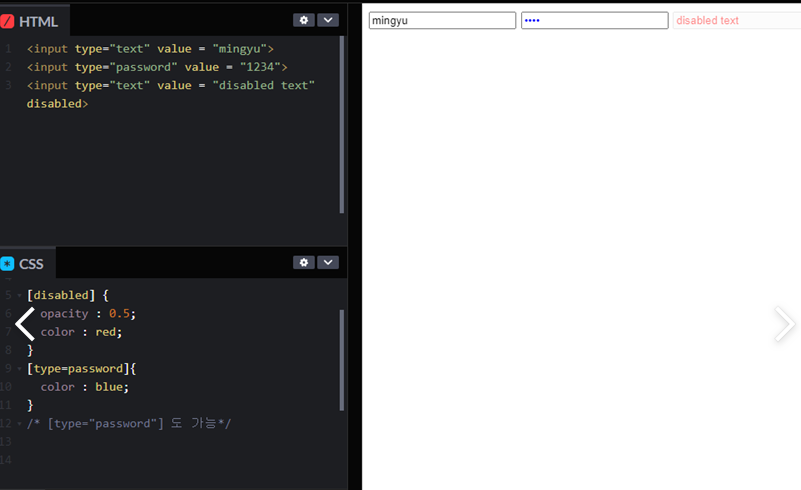Viewport: 801px width, 490px height.
Task: Open CSS editor settings gear
Action: tap(303, 262)
